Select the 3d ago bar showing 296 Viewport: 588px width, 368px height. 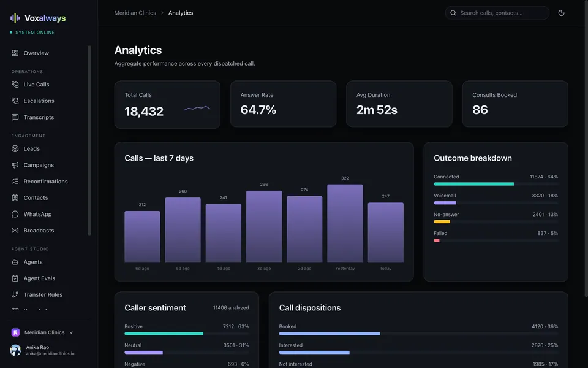[264, 226]
